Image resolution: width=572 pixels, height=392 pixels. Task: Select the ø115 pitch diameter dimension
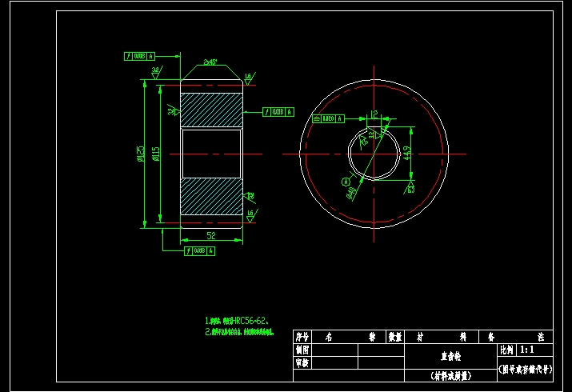point(155,154)
